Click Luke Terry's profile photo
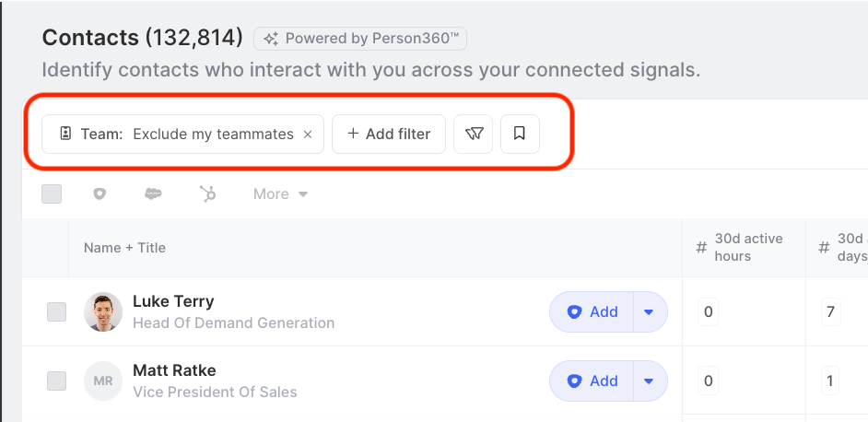 (103, 311)
